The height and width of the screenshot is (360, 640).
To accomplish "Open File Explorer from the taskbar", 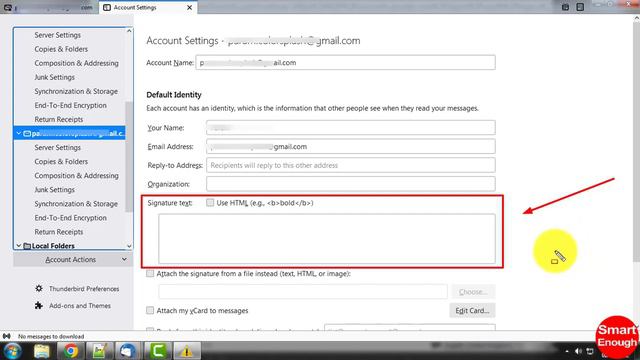I will click(x=42, y=351).
